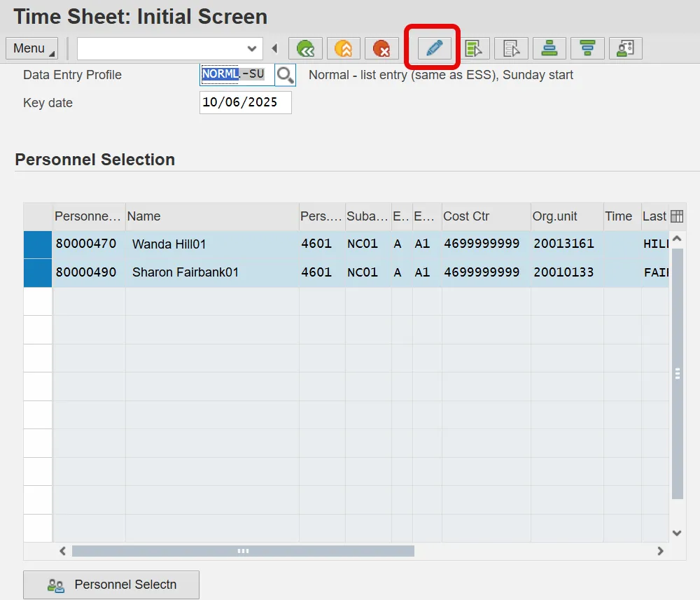
Task: Click the blue and green stacked bars icon
Action: pos(549,48)
